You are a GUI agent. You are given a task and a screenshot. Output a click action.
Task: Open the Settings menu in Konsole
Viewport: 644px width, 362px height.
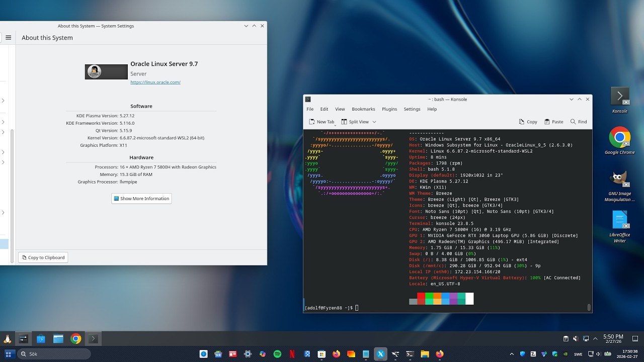[x=412, y=109]
